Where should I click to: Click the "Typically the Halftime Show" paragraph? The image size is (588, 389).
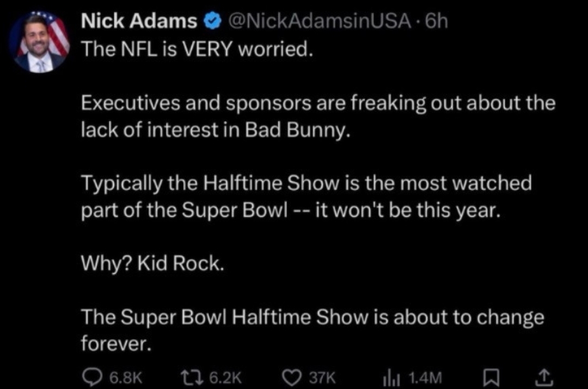click(x=306, y=196)
